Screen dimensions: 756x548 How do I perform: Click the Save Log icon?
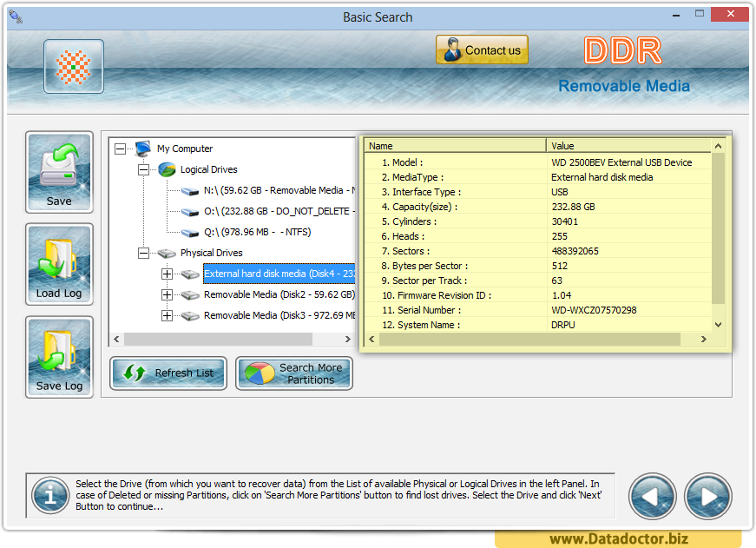[x=57, y=353]
